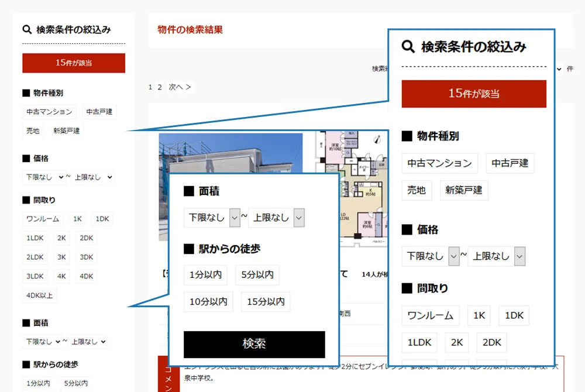Click the magnifier icon in the enlarged callout header
The image size is (585, 392).
click(408, 47)
